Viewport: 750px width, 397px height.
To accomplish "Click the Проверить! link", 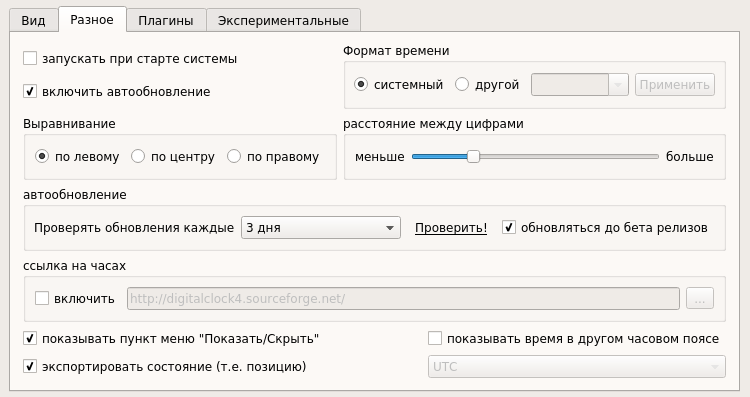I will click(451, 228).
